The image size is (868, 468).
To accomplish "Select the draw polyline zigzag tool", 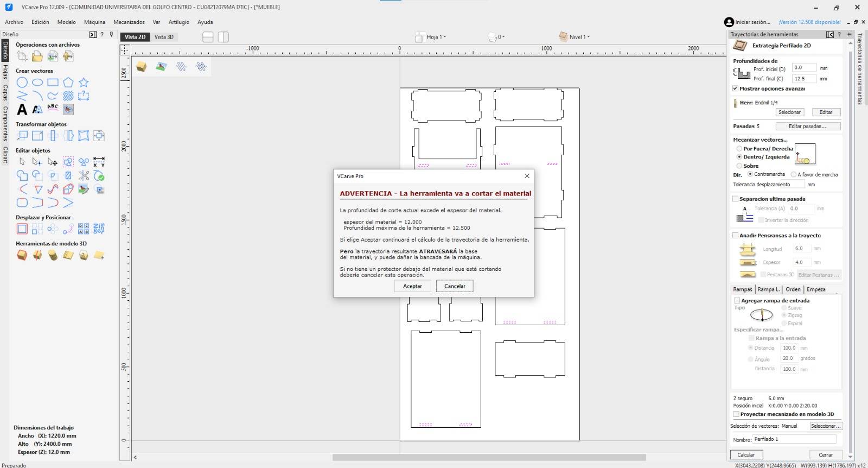I will tap(22, 96).
